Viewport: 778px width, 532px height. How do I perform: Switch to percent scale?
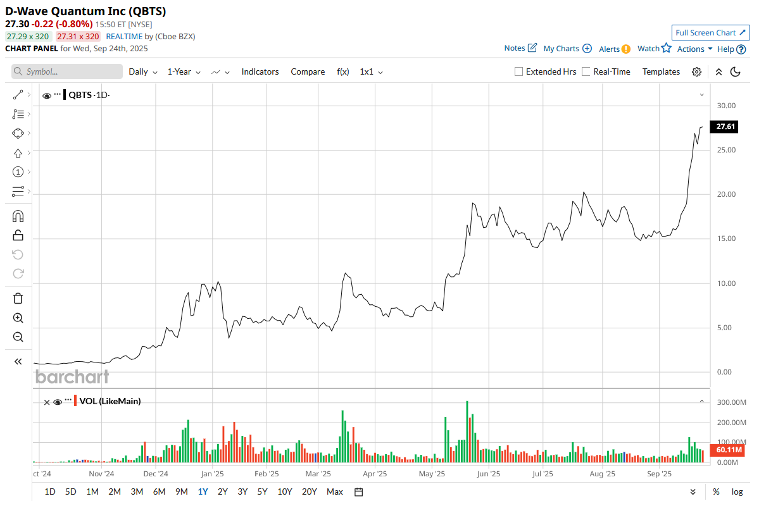point(716,492)
